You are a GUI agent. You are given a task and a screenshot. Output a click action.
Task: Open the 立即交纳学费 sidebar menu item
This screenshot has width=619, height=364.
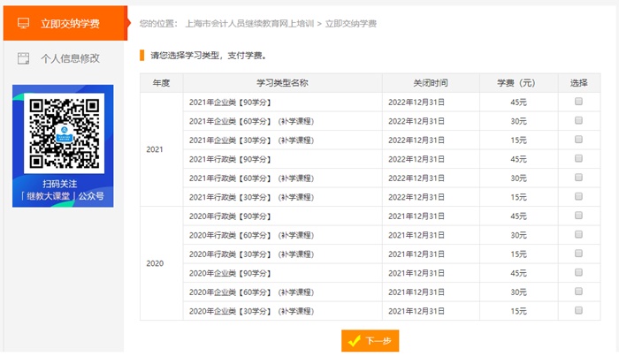click(x=65, y=23)
